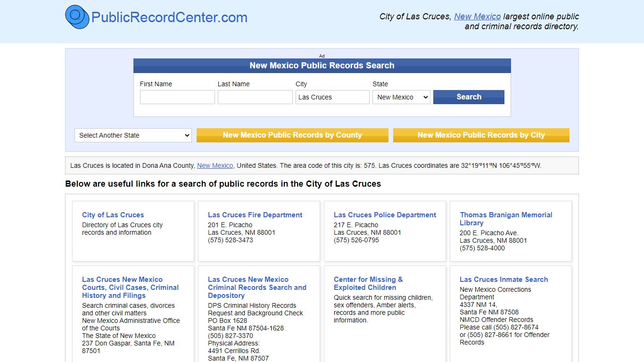644x362 pixels.
Task: Focus the Last Name input field
Action: [255, 97]
